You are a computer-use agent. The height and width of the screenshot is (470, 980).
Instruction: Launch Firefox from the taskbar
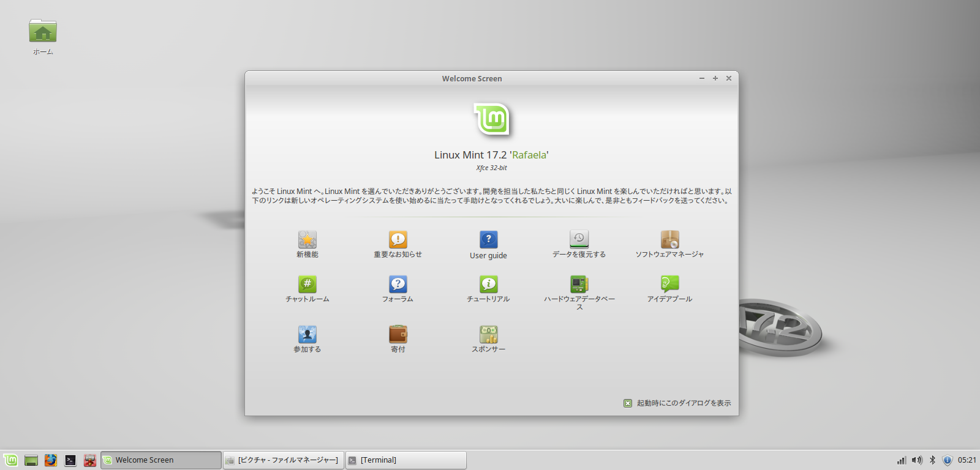(51, 460)
